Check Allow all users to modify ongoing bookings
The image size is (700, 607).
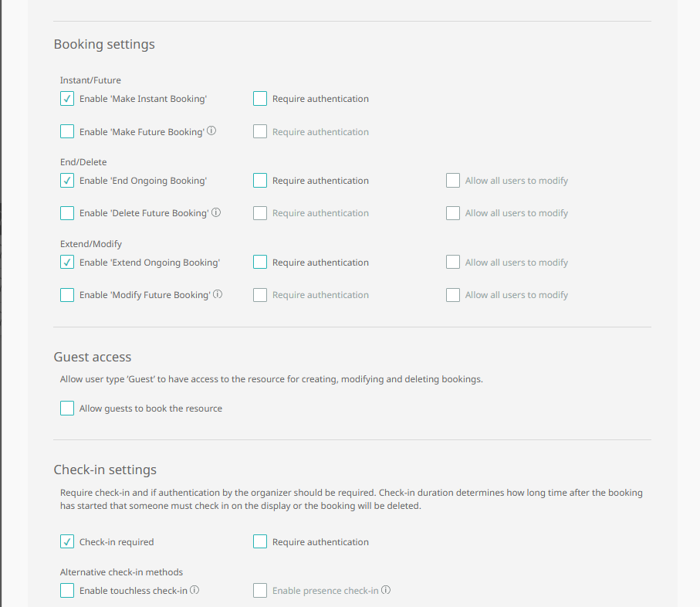coord(453,180)
